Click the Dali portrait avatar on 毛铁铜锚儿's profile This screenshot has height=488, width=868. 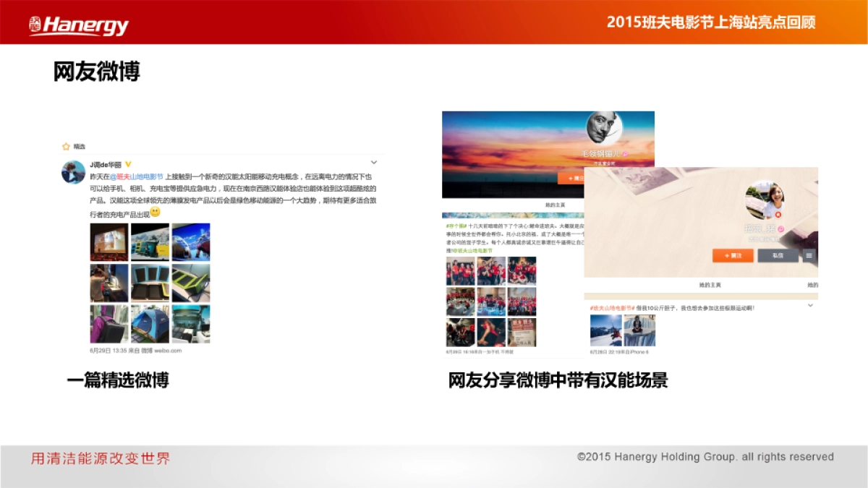603,128
